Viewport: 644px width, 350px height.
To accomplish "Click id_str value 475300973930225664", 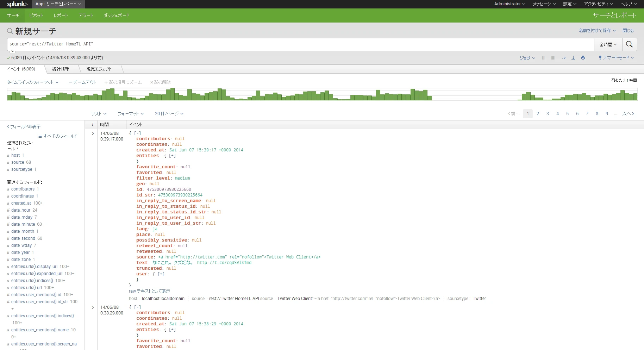I will pyautogui.click(x=180, y=195).
